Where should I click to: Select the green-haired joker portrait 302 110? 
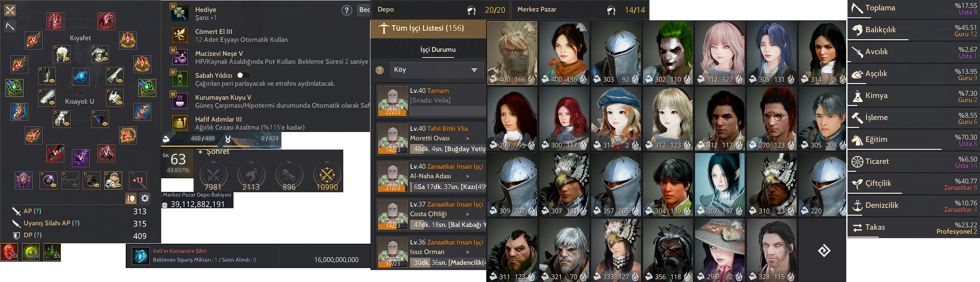pos(668,53)
